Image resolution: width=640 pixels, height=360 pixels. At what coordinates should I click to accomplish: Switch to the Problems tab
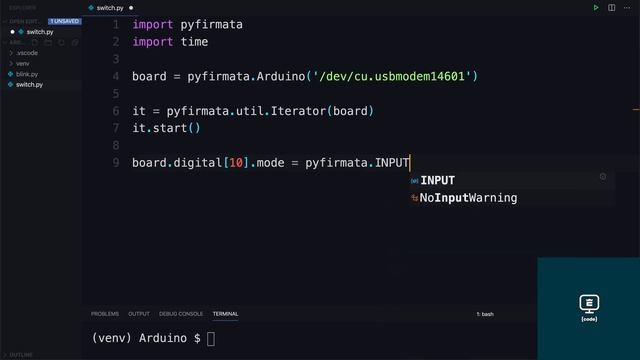coord(105,314)
